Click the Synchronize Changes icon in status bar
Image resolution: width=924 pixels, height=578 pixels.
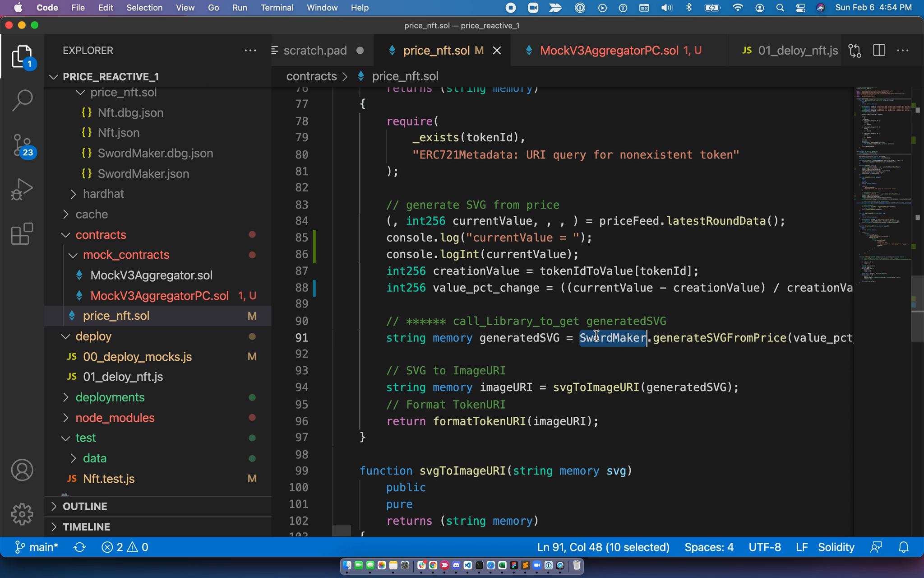click(x=80, y=547)
